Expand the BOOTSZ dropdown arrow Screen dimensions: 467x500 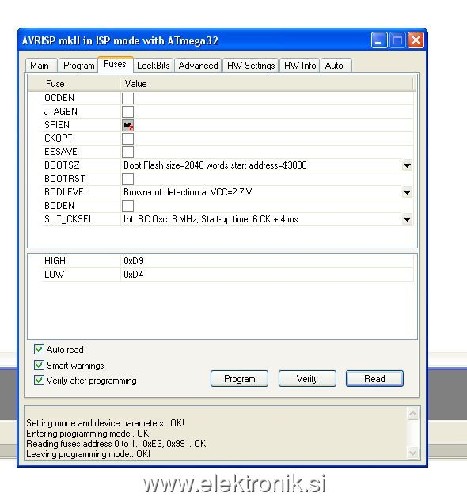(407, 166)
